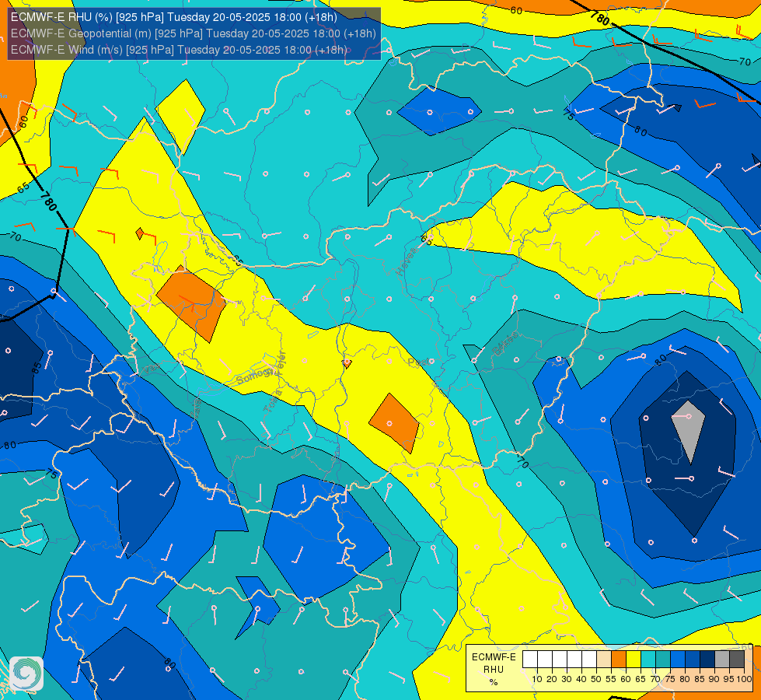Click the legend tick label 50
Image resolution: width=761 pixels, height=700 pixels.
596,679
